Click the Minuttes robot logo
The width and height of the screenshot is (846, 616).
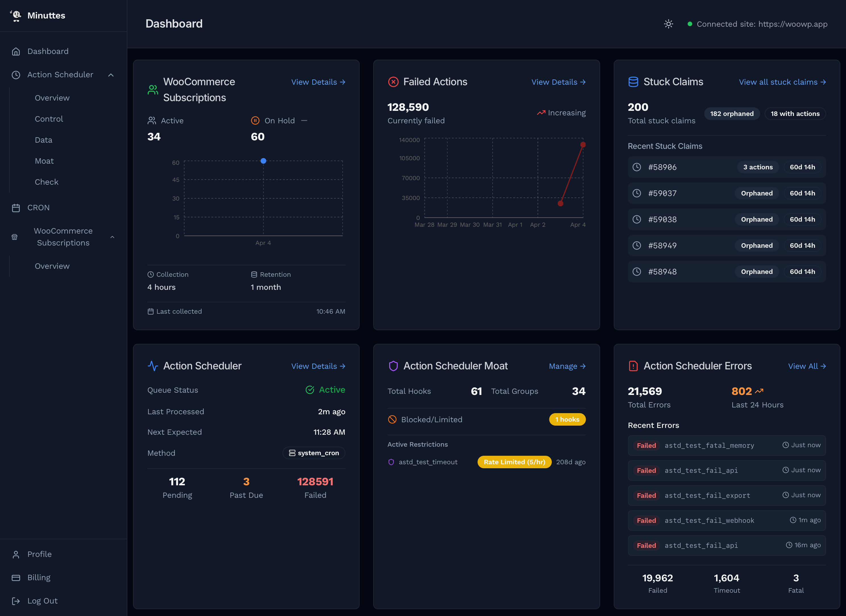click(x=16, y=15)
